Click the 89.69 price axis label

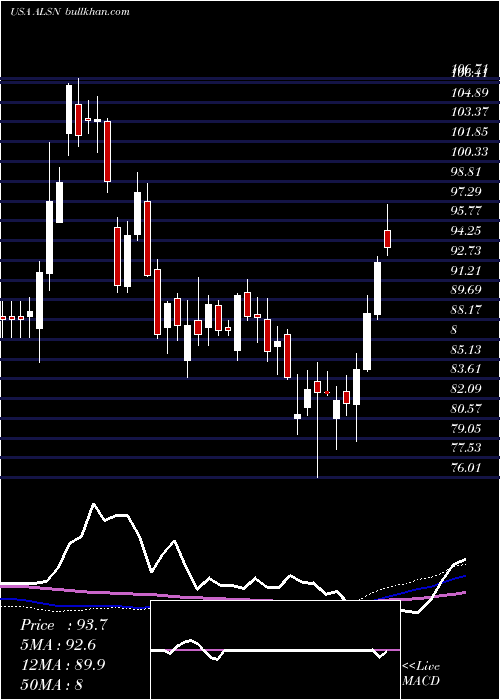[468, 290]
